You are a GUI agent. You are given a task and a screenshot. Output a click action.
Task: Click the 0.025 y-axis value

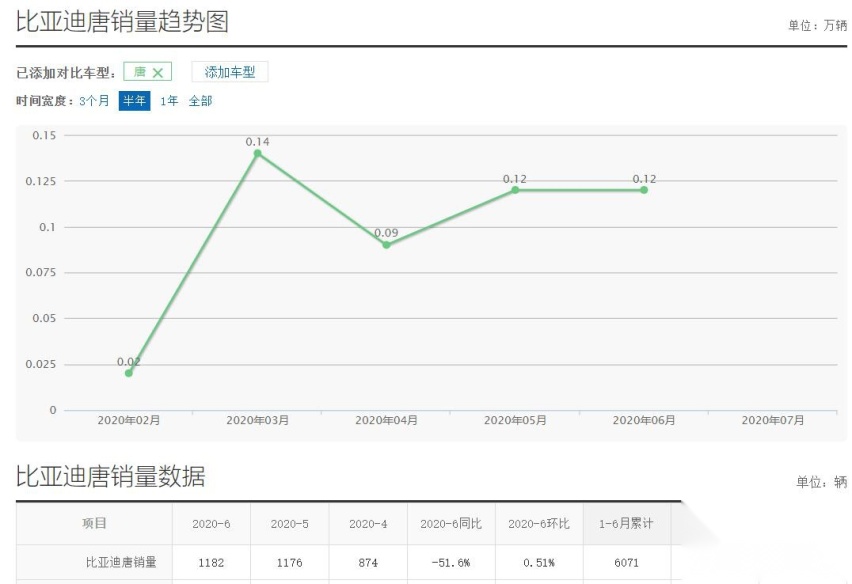pos(41,364)
